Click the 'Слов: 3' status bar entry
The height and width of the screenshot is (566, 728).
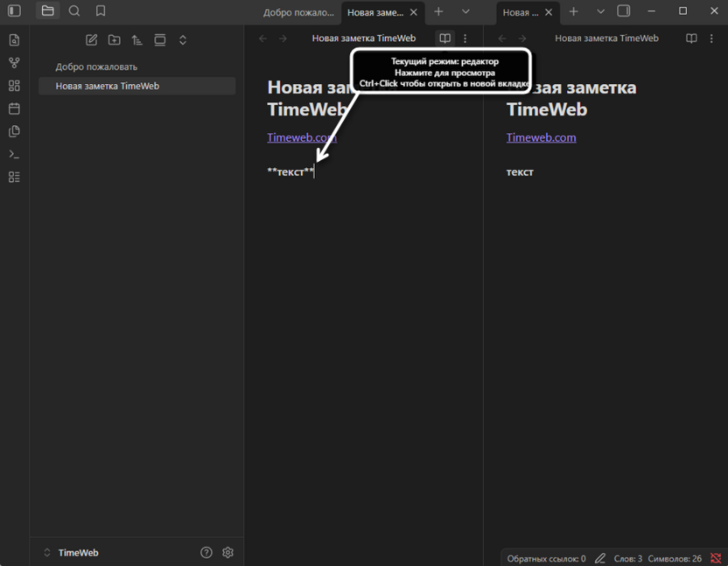(x=627, y=559)
